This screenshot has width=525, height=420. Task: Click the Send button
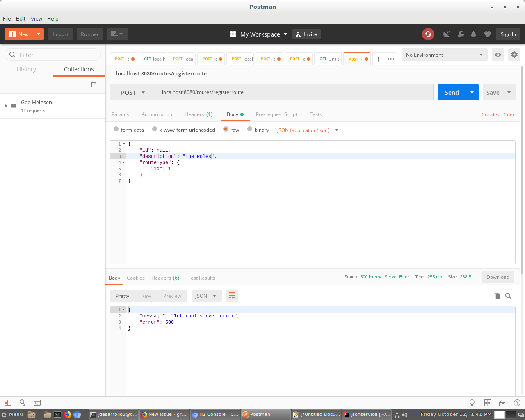(452, 92)
